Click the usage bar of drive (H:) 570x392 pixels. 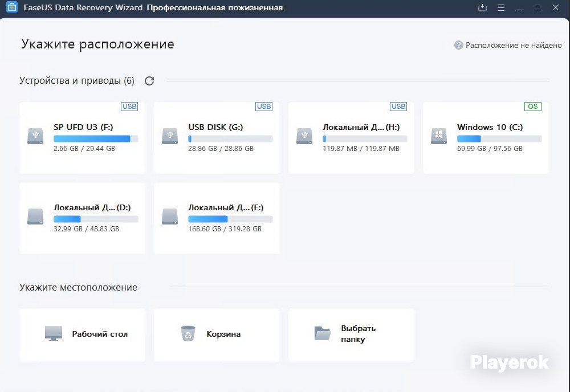click(x=365, y=139)
